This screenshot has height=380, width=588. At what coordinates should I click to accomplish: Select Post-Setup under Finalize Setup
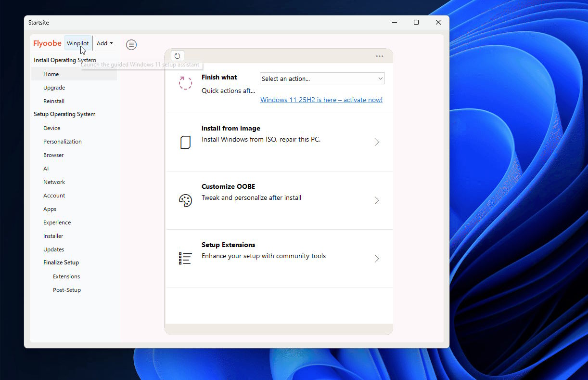(x=67, y=290)
